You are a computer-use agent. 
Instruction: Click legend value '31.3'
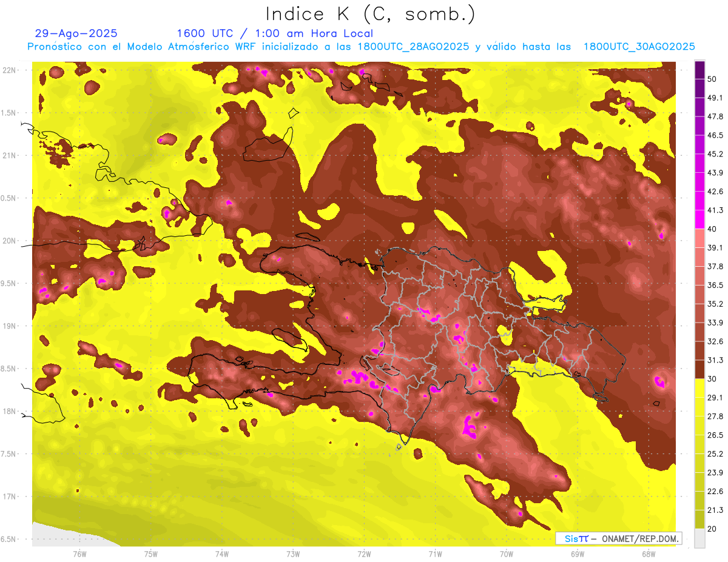point(715,360)
